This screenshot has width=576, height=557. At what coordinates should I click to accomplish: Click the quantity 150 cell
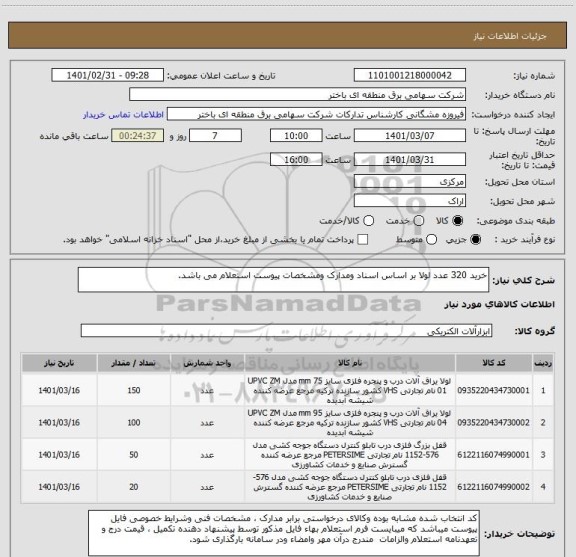[134, 390]
